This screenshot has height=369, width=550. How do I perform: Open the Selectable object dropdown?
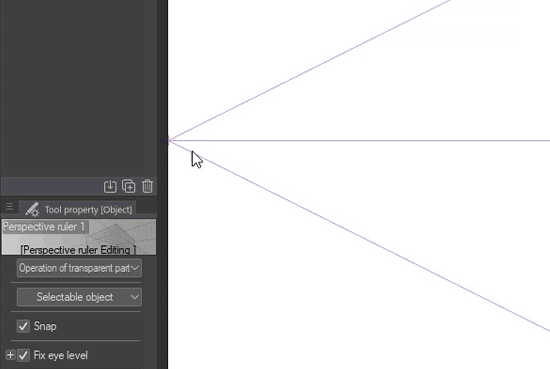pos(79,297)
